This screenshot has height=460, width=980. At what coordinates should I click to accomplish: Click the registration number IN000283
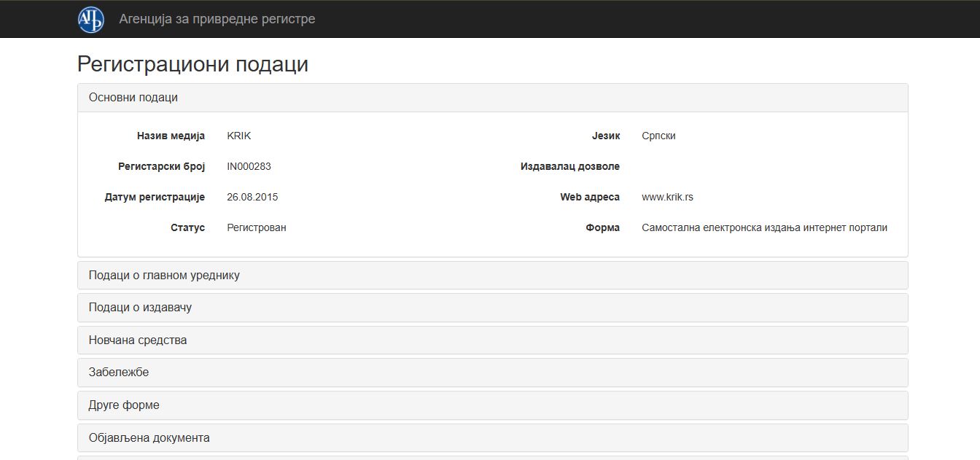pos(249,167)
